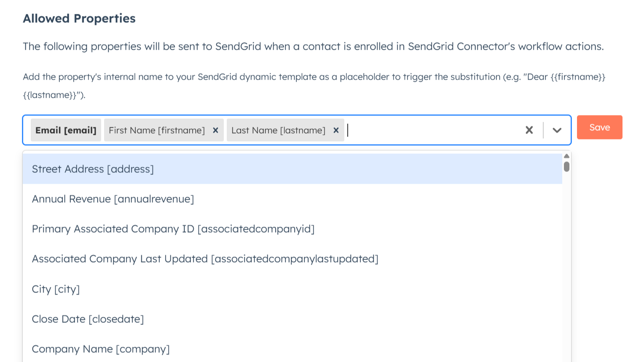Screen dimensions: 644x362
Task: Click the Last Name [lastname] chip label
Action: pyautogui.click(x=278, y=130)
